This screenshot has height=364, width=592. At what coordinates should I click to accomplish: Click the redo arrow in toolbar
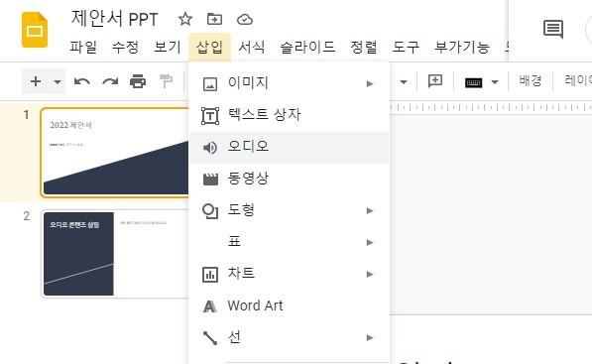click(110, 81)
